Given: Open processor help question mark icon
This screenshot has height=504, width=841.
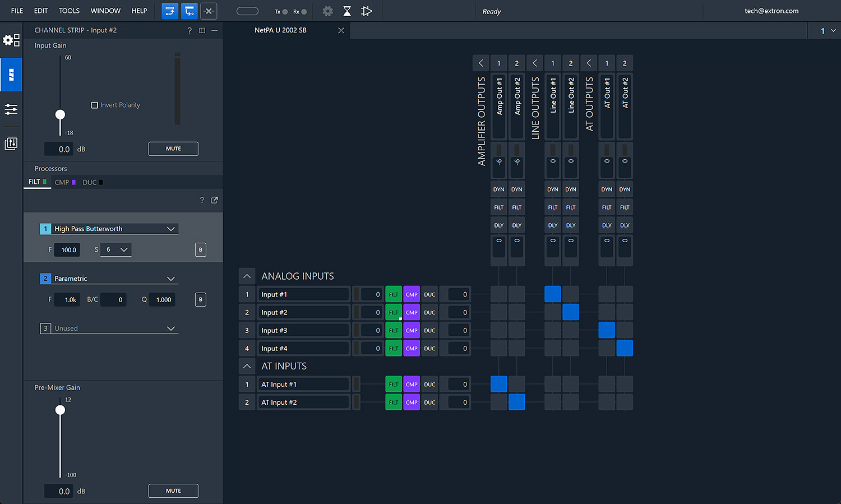Looking at the screenshot, I should [202, 200].
